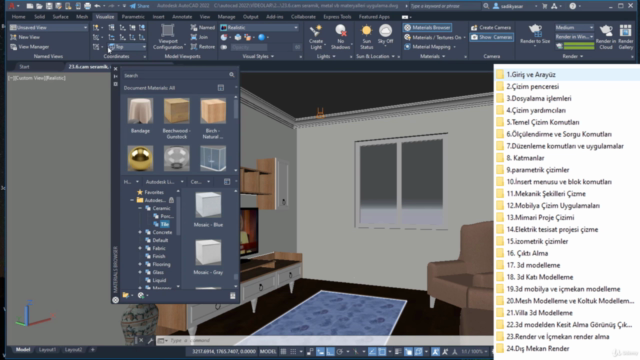The width and height of the screenshot is (640, 360).
Task: Open the 17. 3d modelleme folder
Action: [533, 265]
